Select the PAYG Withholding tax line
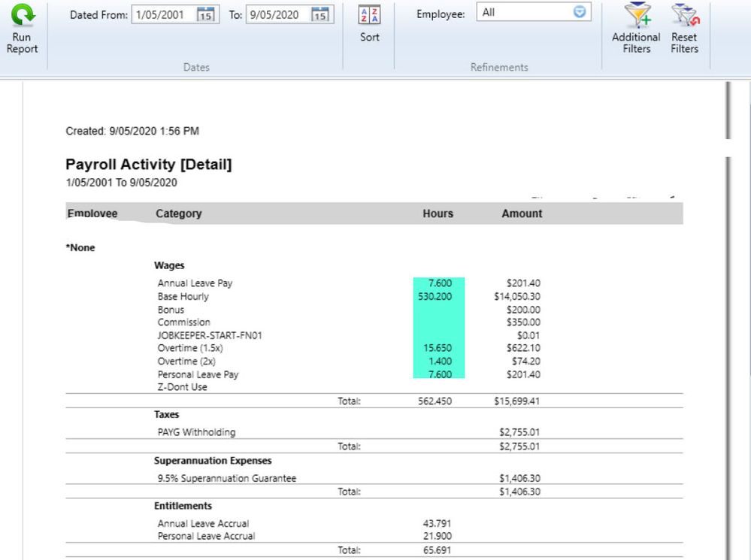This screenshot has height=560, width=751. coord(196,432)
